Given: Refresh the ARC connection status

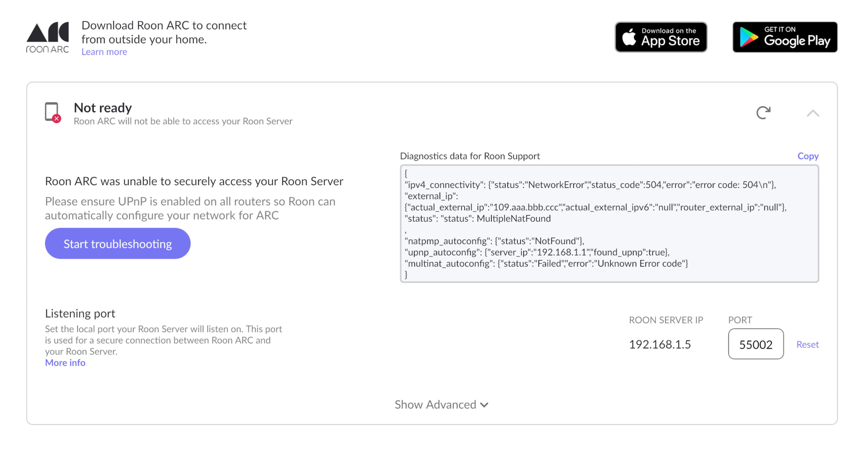Looking at the screenshot, I should pyautogui.click(x=763, y=113).
